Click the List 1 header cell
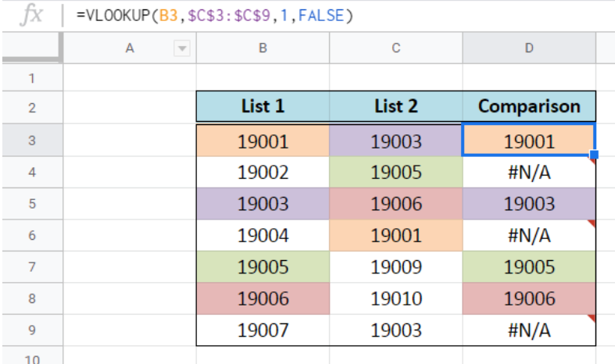This screenshot has width=615, height=364. (263, 106)
